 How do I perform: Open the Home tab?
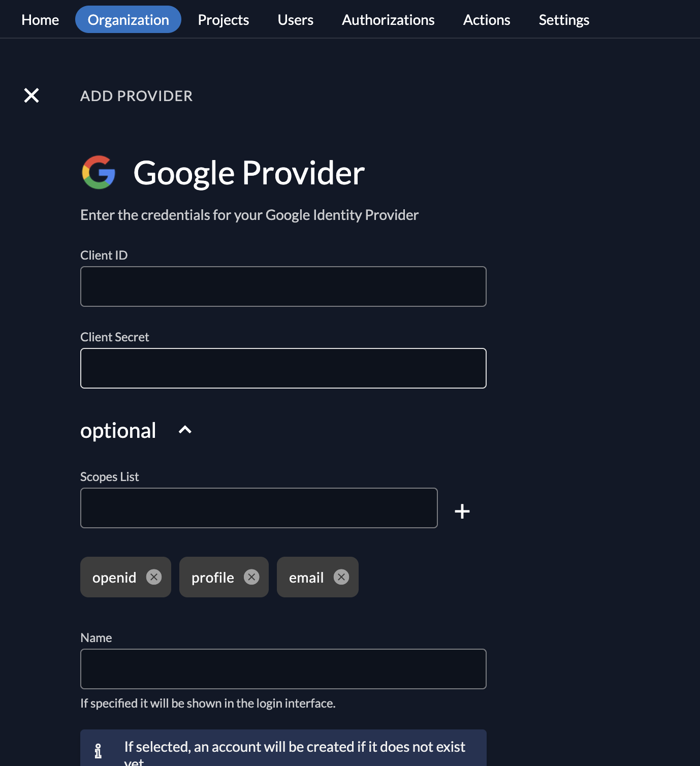[x=40, y=20]
